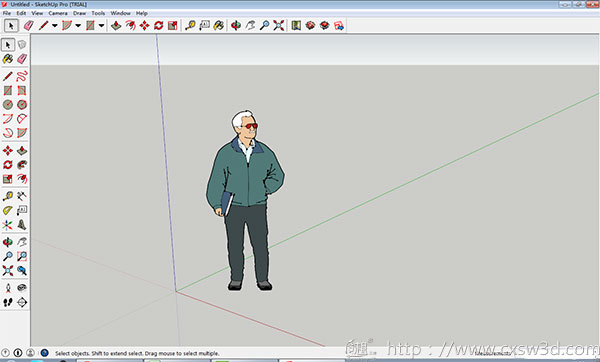Select the Dimensions tool
The image size is (600, 362).
click(x=22, y=196)
